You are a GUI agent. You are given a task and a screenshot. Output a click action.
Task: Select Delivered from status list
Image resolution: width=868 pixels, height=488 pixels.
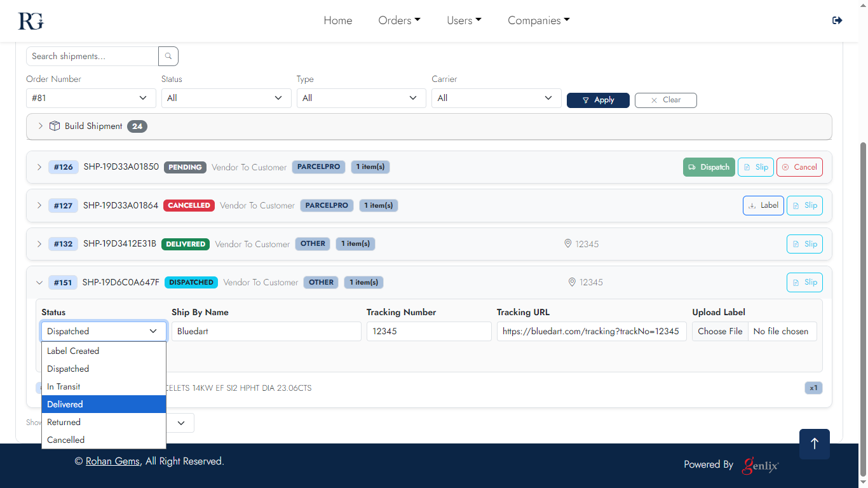[x=104, y=404]
